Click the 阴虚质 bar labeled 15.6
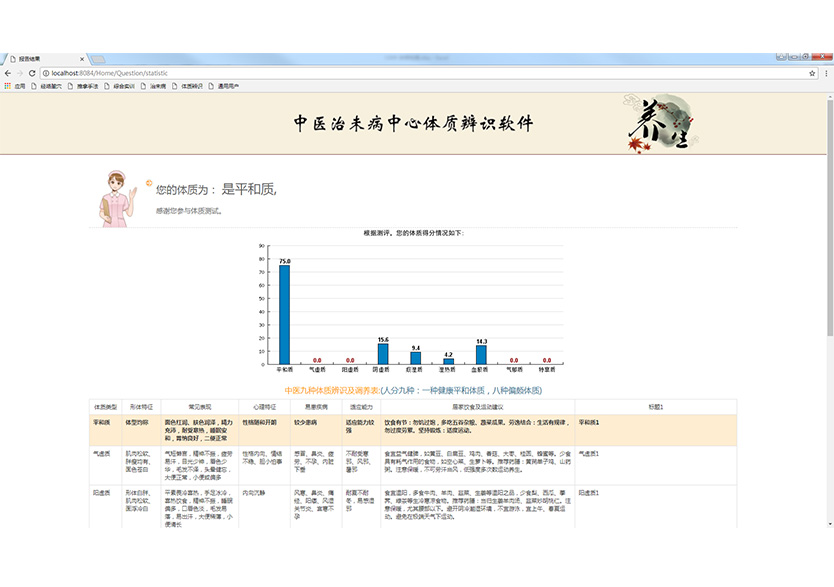Viewport: 834px width, 587px height. pyautogui.click(x=383, y=353)
